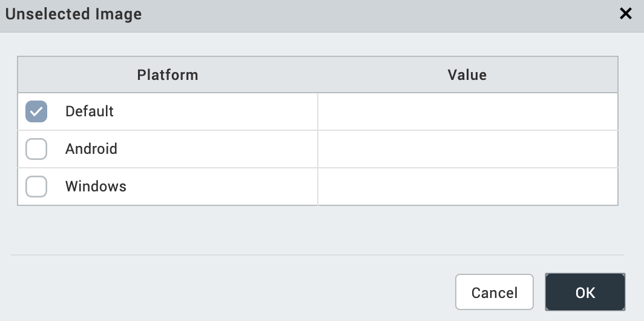644x321 pixels.
Task: Click blank area left of Cancel button
Action: (242, 292)
